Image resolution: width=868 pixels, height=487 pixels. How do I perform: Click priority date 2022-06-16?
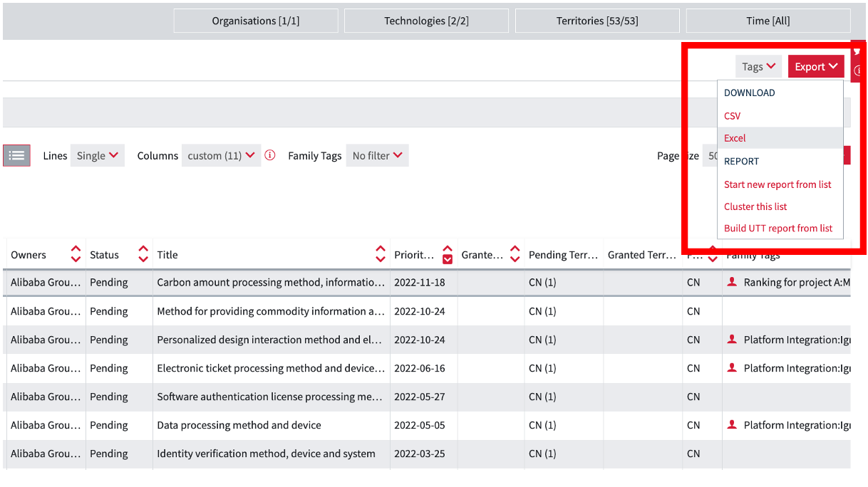coord(420,368)
